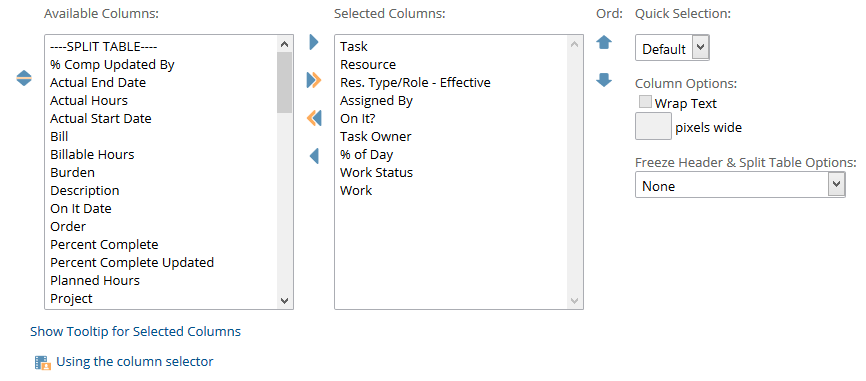The image size is (866, 381).
Task: Click Available Columns scroll down arrow
Action: tap(284, 301)
